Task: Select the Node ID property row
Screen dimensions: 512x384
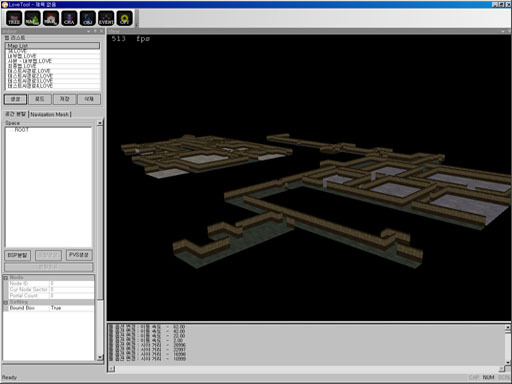Action: pyautogui.click(x=51, y=283)
